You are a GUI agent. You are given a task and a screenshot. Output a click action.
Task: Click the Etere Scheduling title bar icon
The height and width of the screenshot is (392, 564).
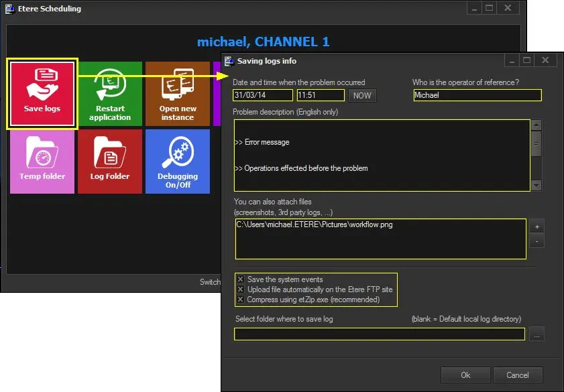[x=9, y=9]
